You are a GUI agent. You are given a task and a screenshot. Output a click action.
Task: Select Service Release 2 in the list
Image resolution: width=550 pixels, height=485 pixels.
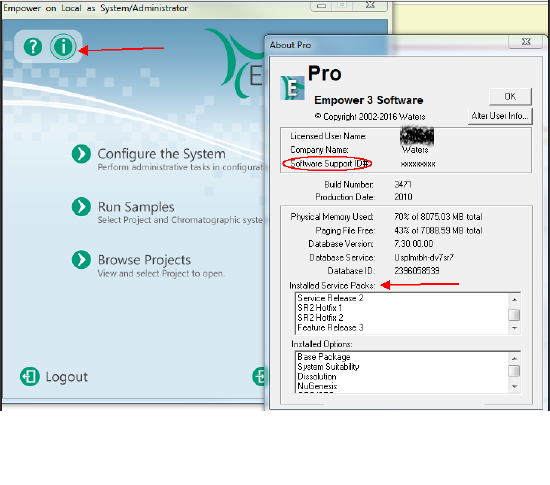point(330,298)
